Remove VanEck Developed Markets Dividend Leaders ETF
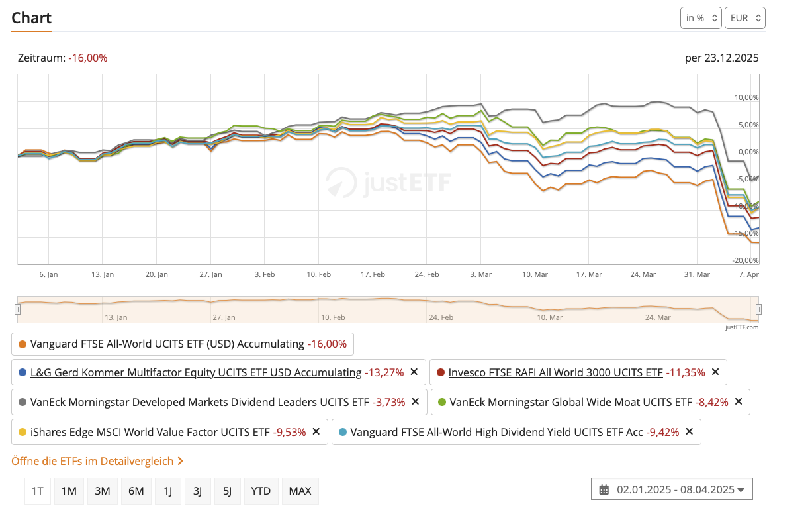The height and width of the screenshot is (514, 812). (x=415, y=401)
